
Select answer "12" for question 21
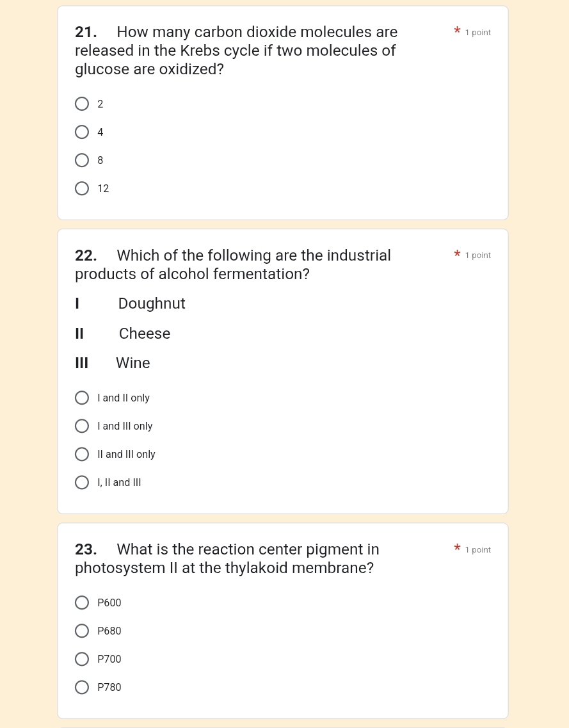pos(82,188)
